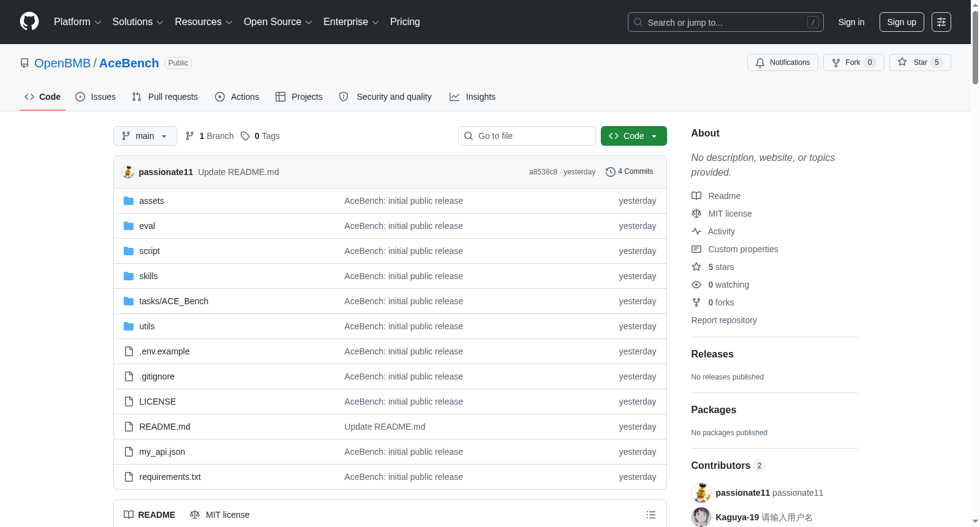Expand the Open Source menu

278,22
